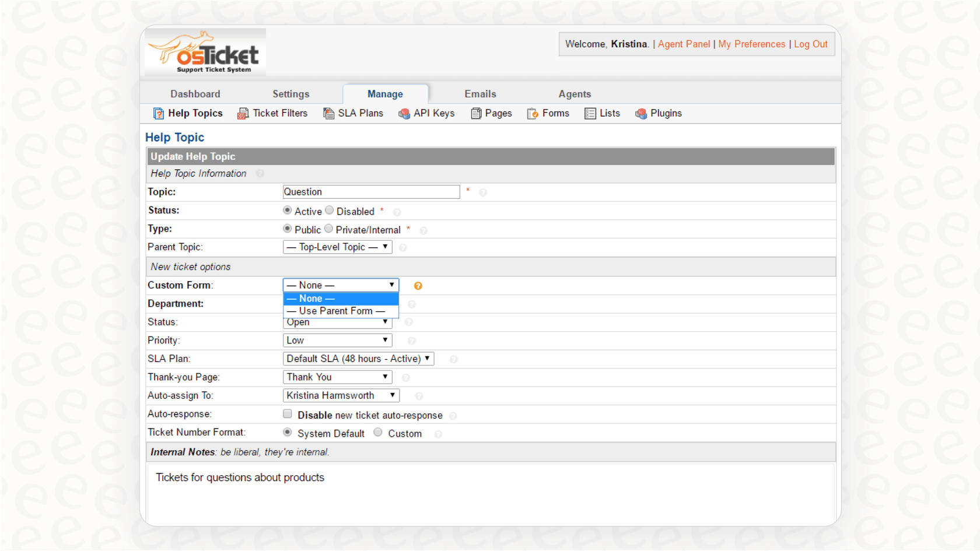Open the Lists icon

click(590, 113)
